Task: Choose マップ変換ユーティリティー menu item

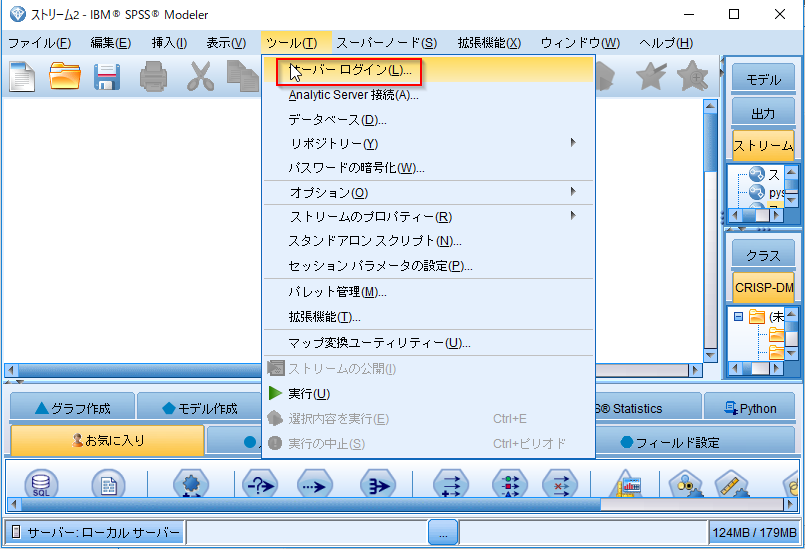Action: pyautogui.click(x=429, y=343)
